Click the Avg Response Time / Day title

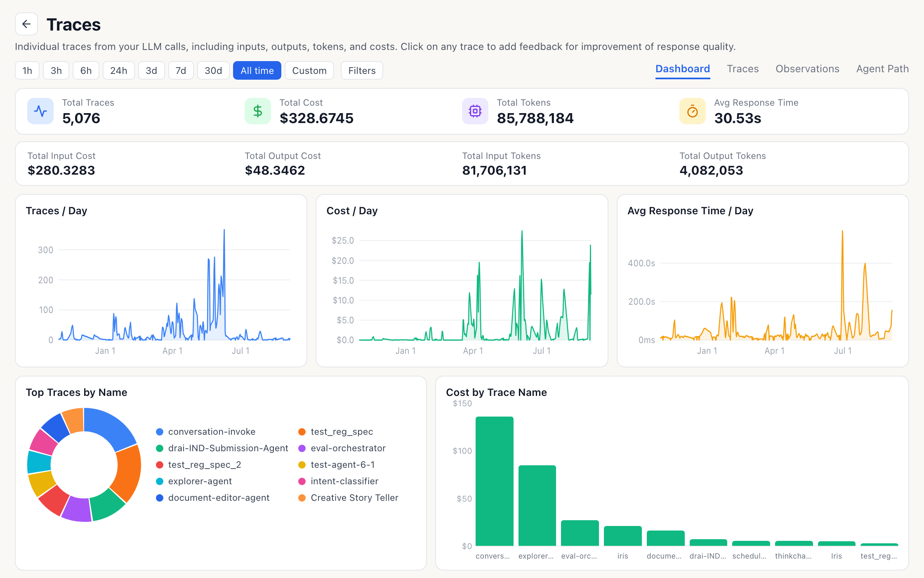690,211
